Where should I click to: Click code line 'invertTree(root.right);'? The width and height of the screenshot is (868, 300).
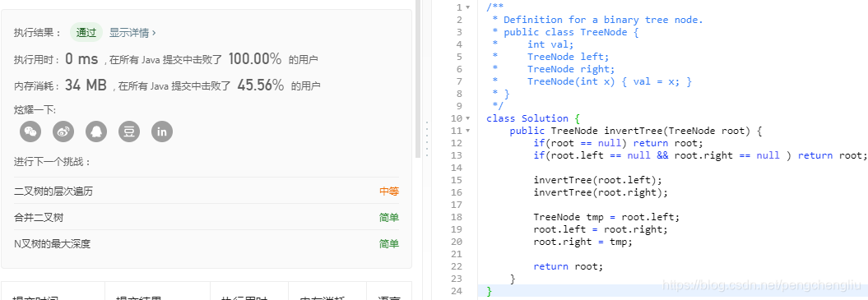pos(601,192)
